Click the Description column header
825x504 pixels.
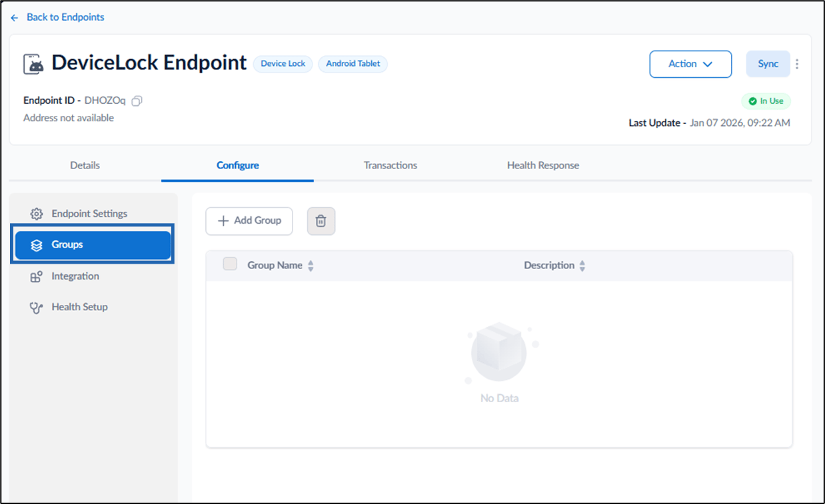pos(549,265)
